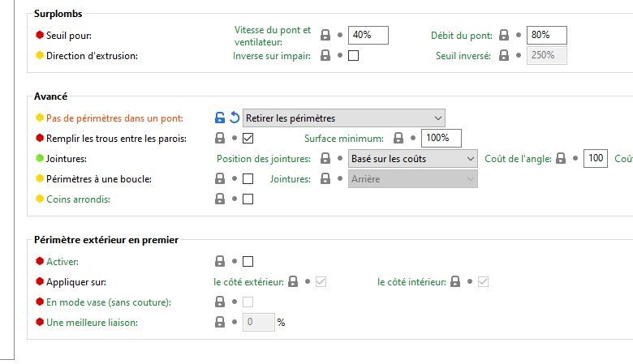Open the Arrière jointures dropdown
The image size is (633, 364).
(412, 178)
